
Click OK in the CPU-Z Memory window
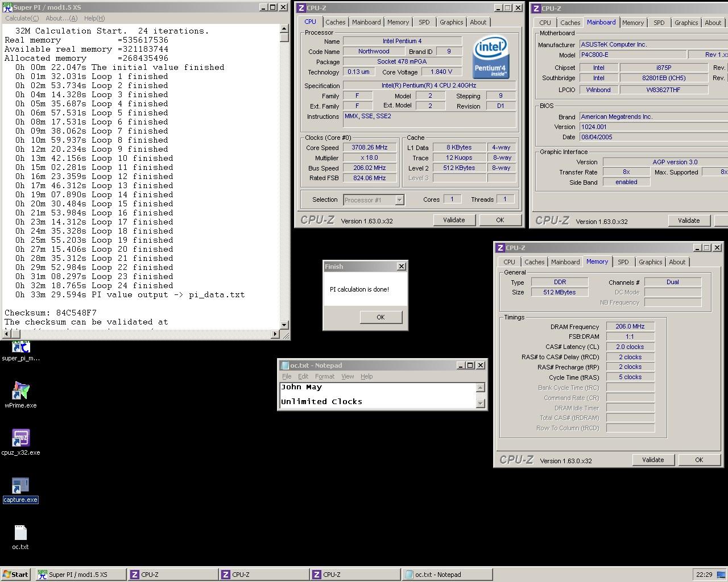click(x=699, y=460)
